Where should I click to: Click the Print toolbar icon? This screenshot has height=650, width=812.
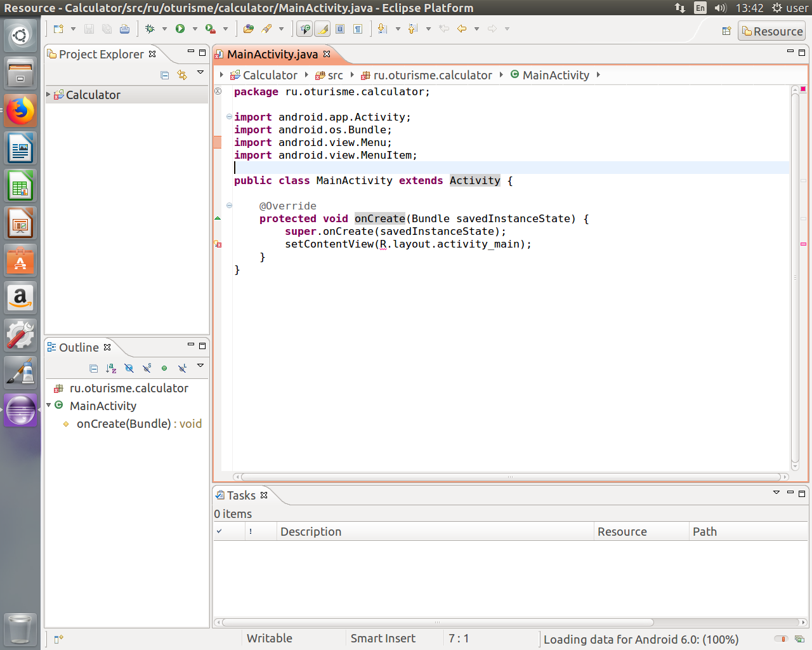click(x=124, y=29)
